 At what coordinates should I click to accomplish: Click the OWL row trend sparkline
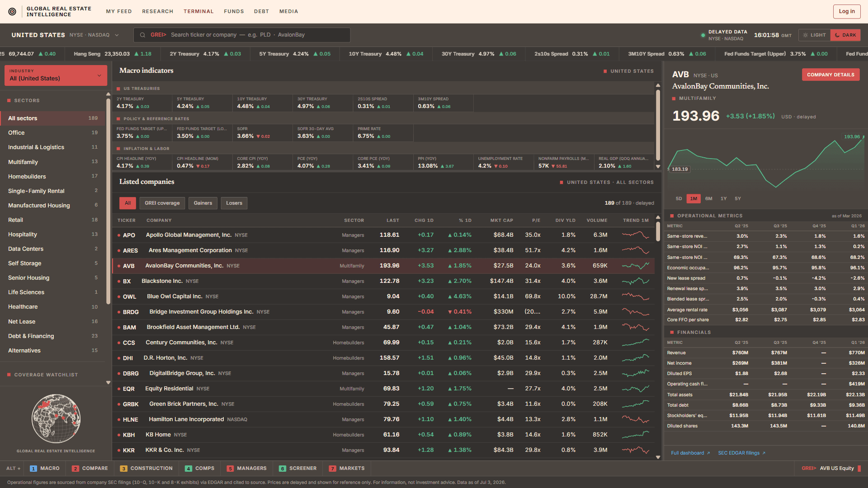pyautogui.click(x=635, y=296)
